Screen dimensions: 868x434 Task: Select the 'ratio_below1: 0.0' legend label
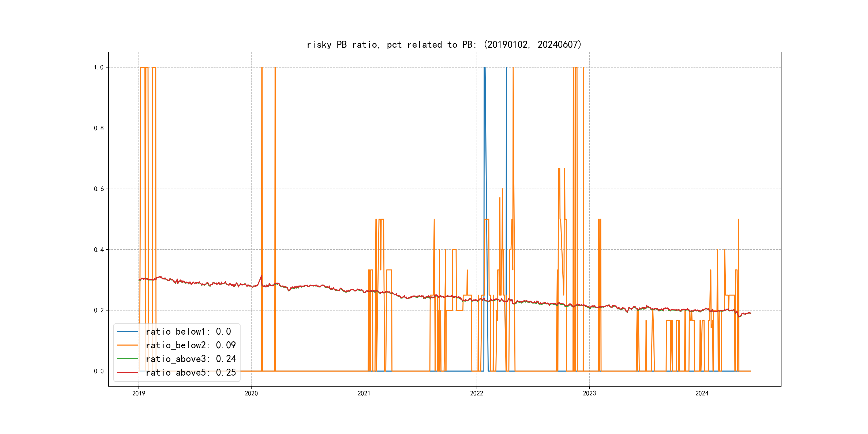coord(188,332)
